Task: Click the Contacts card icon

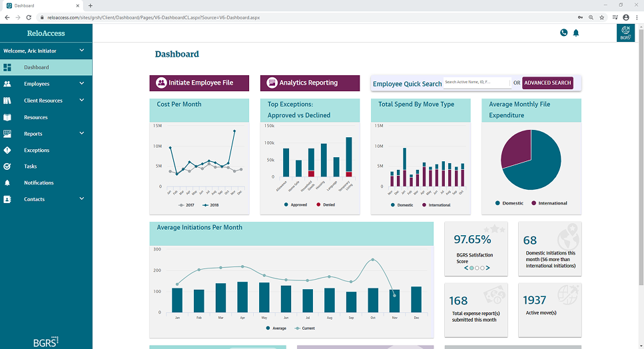Action: tap(7, 199)
